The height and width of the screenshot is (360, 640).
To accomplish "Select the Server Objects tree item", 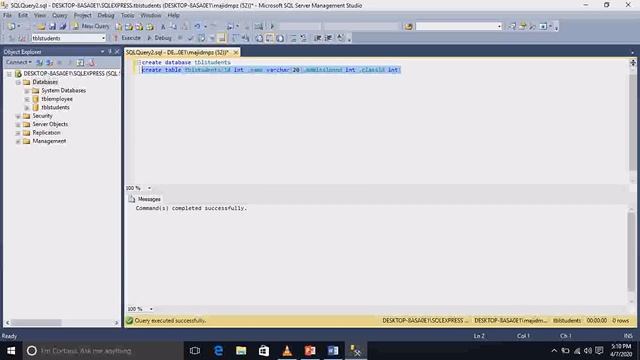I will coord(50,124).
